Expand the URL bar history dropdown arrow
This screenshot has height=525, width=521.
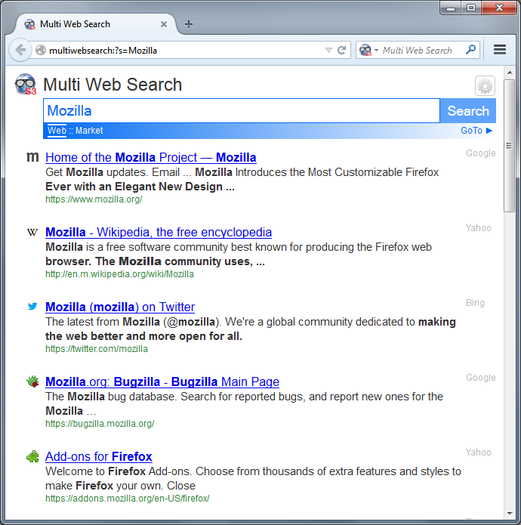point(328,50)
